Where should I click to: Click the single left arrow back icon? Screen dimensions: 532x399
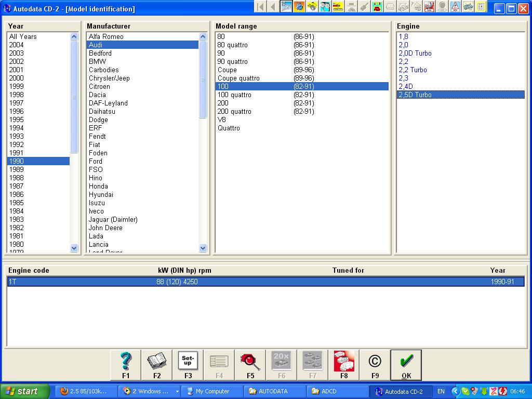[x=273, y=7]
